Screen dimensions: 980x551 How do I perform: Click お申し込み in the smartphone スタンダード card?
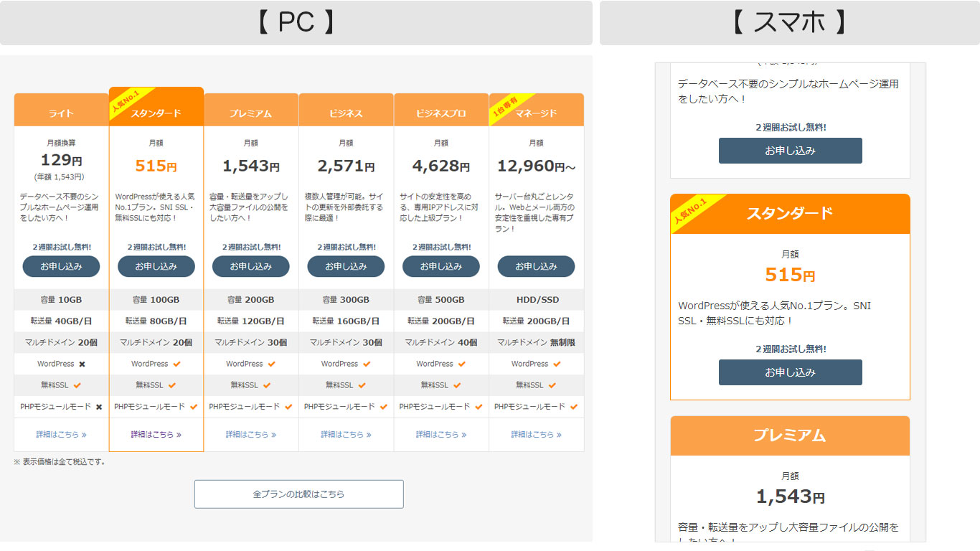(790, 372)
